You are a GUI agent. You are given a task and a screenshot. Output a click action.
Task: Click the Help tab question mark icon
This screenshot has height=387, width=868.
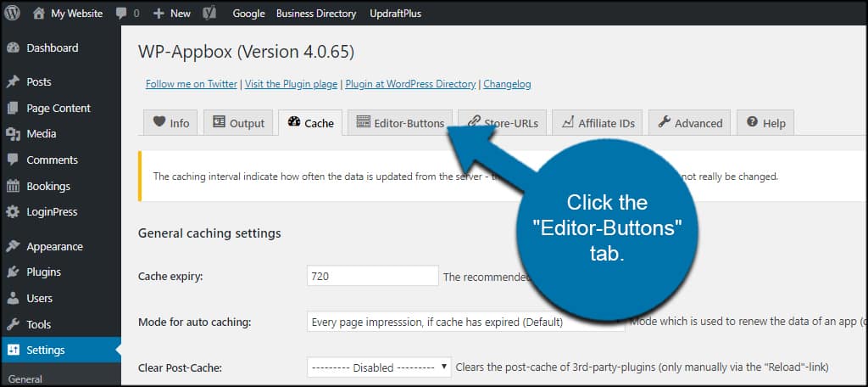pos(752,122)
